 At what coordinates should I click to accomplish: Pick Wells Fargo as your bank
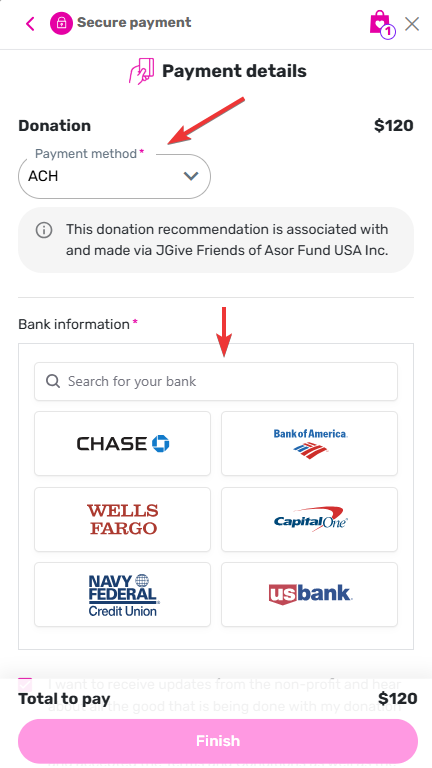[122, 519]
